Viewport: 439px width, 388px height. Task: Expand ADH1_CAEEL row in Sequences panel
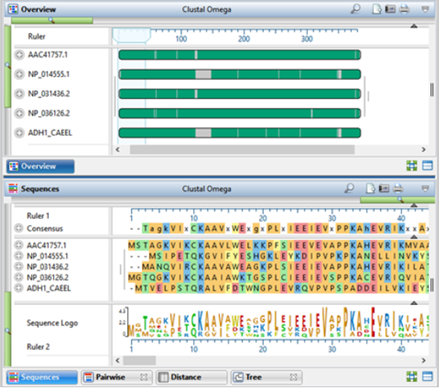point(19,288)
